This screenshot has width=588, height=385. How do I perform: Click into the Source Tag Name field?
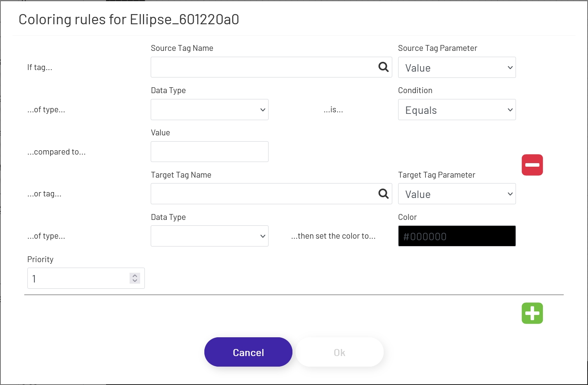click(262, 67)
